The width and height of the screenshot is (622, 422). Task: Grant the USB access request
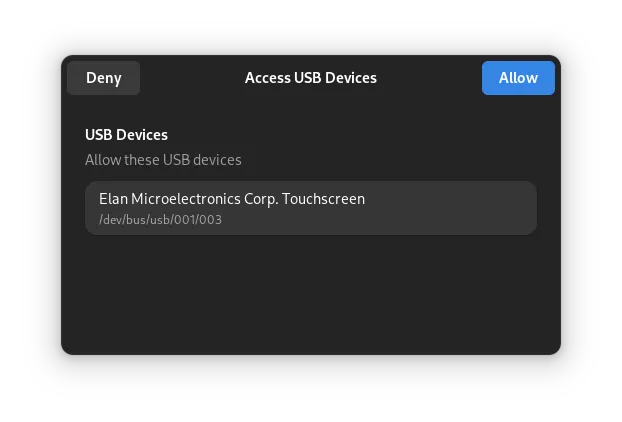518,78
